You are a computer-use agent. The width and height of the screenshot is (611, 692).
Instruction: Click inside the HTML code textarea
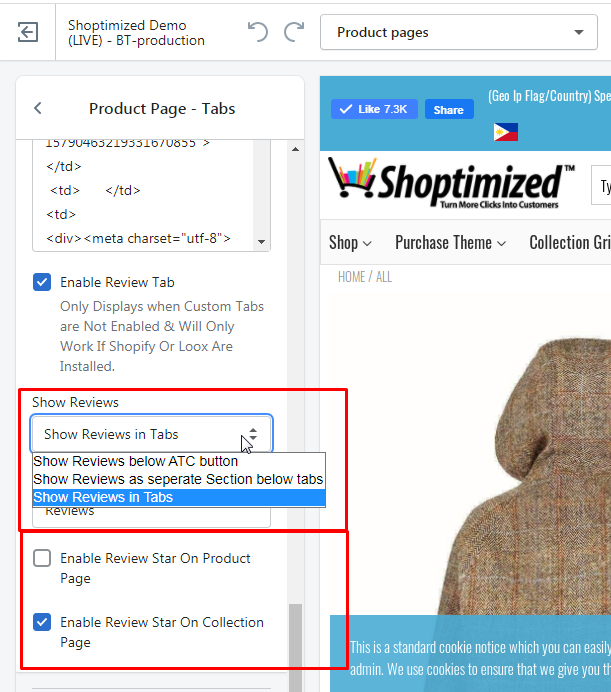click(143, 196)
